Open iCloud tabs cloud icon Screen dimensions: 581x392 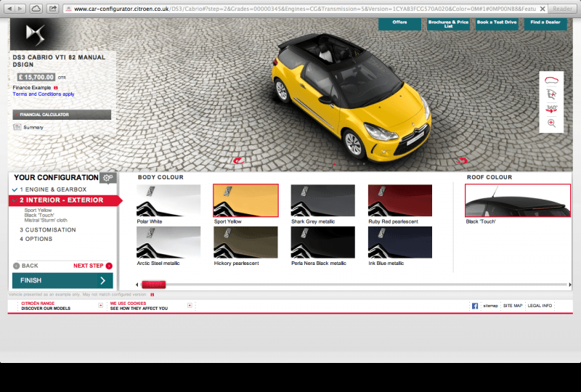(36, 8)
